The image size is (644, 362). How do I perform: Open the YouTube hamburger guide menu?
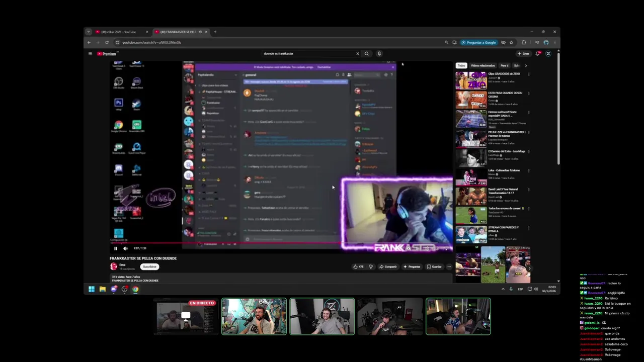point(90,54)
